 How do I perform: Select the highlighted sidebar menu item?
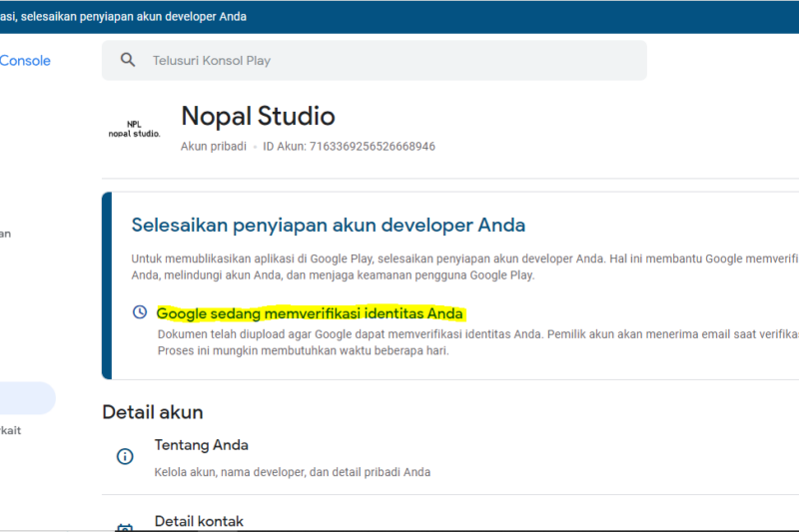[28, 397]
